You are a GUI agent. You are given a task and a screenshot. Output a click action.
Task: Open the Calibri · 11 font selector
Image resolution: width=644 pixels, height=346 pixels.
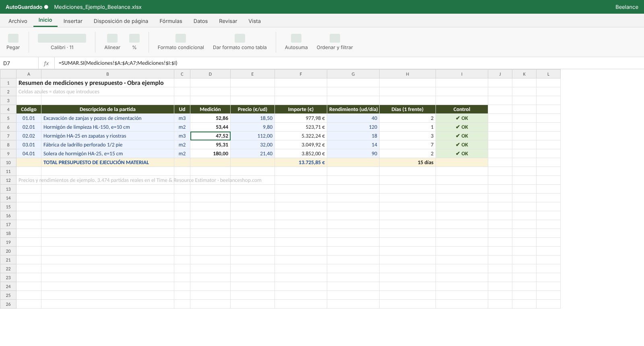coord(62,42)
